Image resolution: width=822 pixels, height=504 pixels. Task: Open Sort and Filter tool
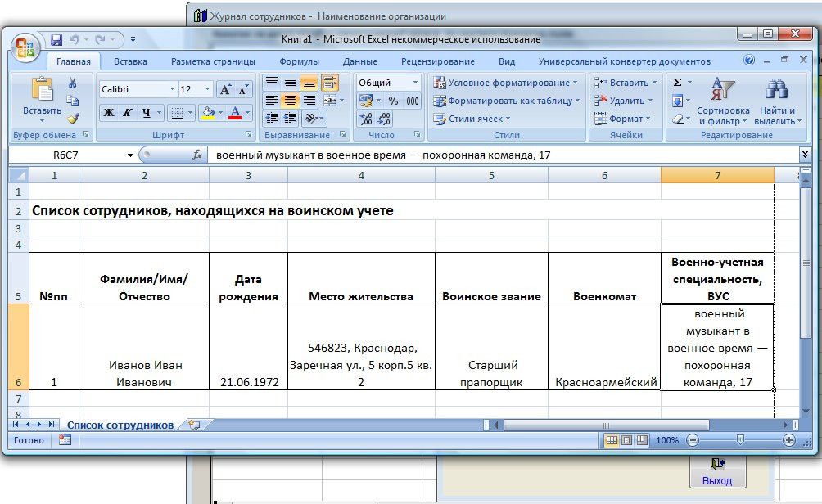[722, 101]
